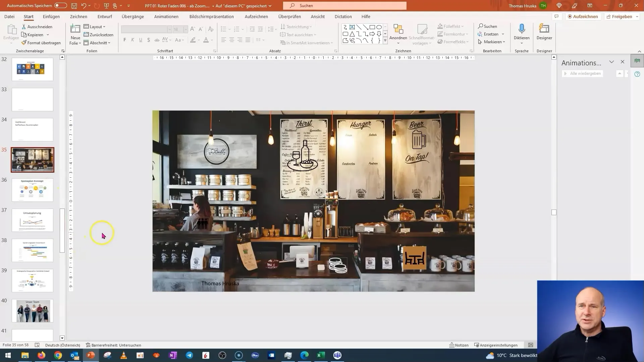Click the Windows Start button
Image resolution: width=644 pixels, height=362 pixels.
click(8, 355)
